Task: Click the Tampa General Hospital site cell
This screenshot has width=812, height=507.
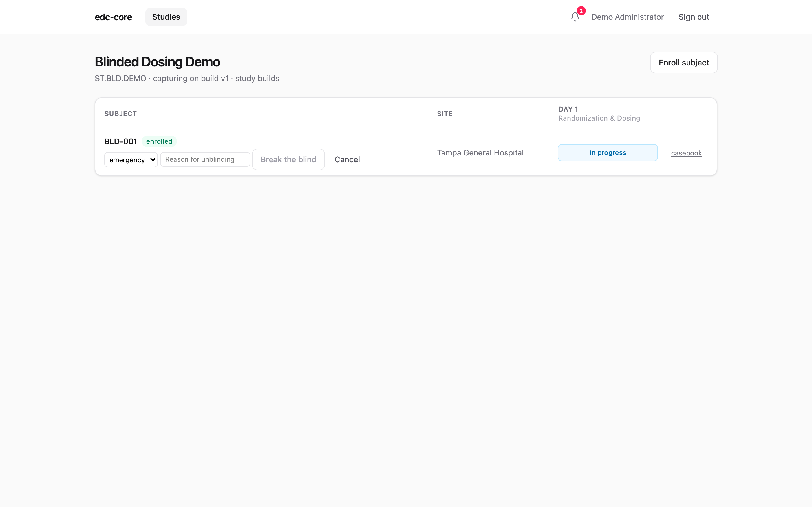Action: (x=480, y=153)
